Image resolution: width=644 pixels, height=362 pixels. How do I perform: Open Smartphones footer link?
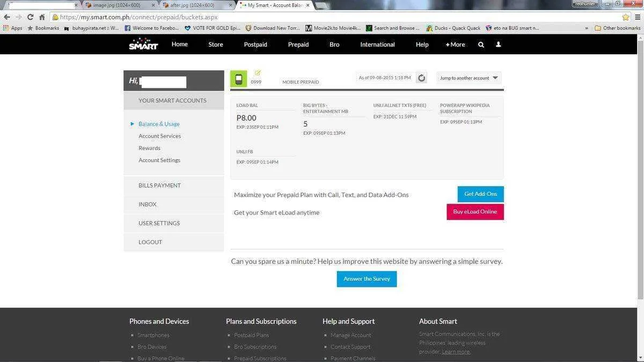click(x=153, y=335)
